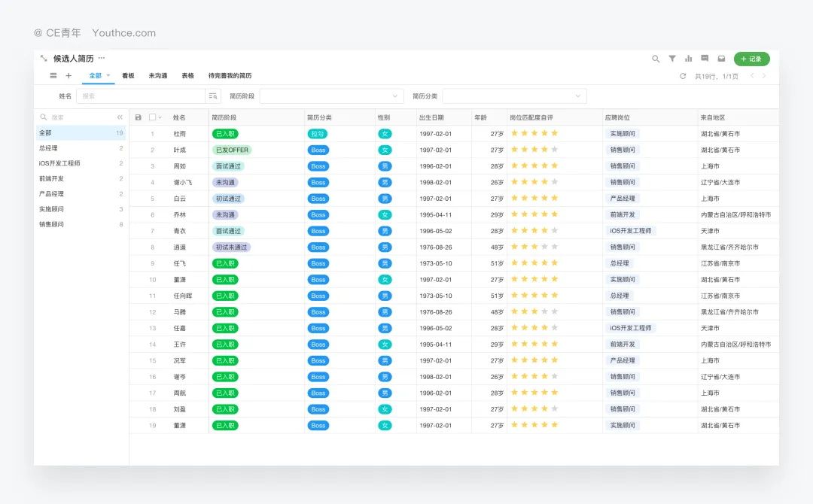Image resolution: width=813 pixels, height=504 pixels.
Task: Open the view list hamburger icon
Action: click(x=53, y=76)
